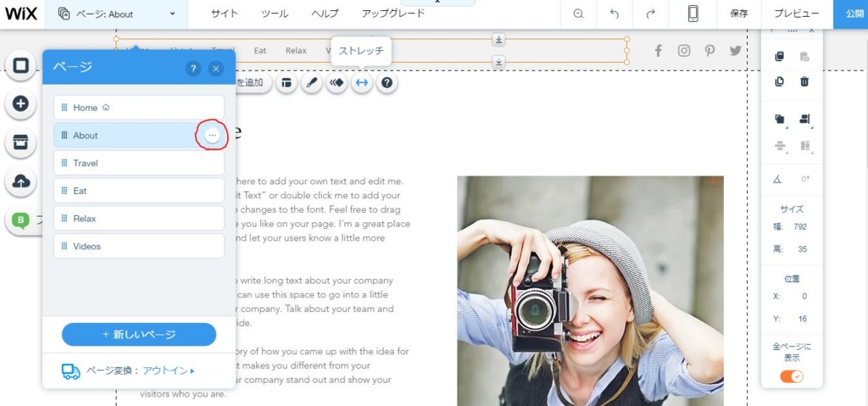Click the help question mark in menu toolbar
The width and height of the screenshot is (868, 406).
[x=387, y=82]
